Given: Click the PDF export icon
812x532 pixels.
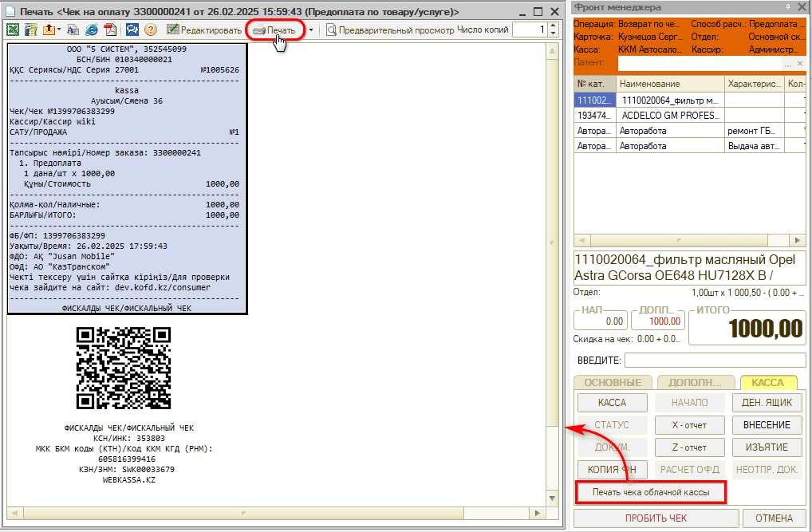Looking at the screenshot, I should [x=109, y=30].
